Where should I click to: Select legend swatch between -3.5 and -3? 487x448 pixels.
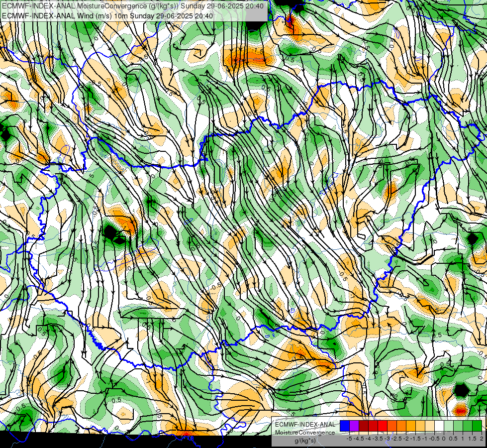click(383, 426)
